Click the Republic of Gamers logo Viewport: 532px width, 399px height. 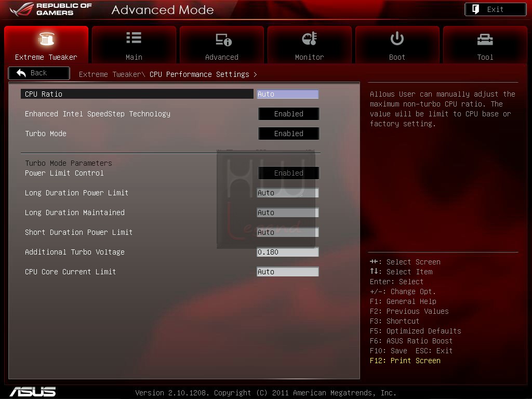point(51,9)
